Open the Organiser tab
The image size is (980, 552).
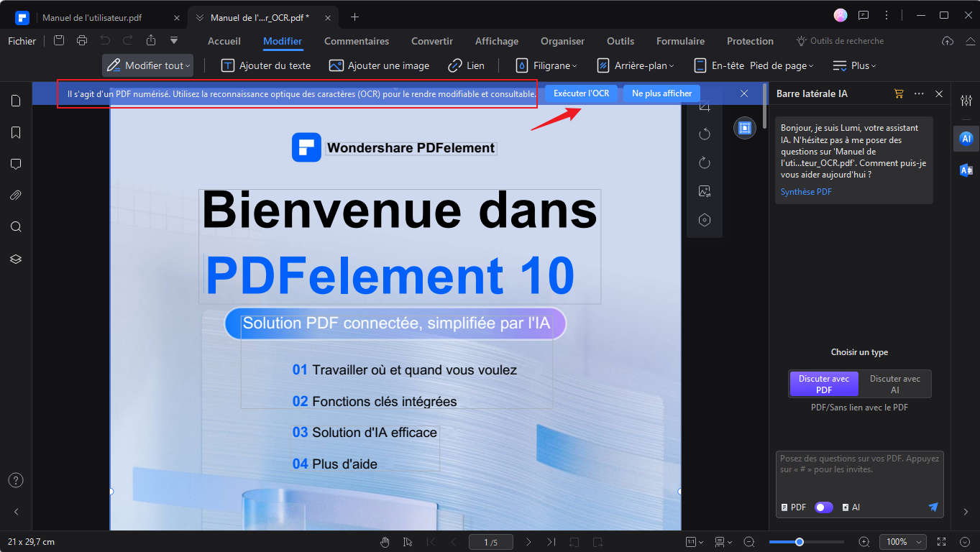[x=563, y=41]
